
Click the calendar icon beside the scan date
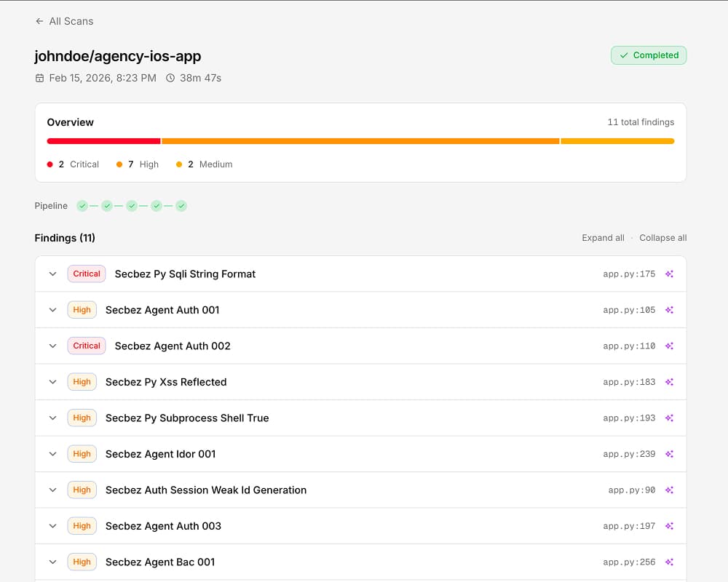pos(39,78)
